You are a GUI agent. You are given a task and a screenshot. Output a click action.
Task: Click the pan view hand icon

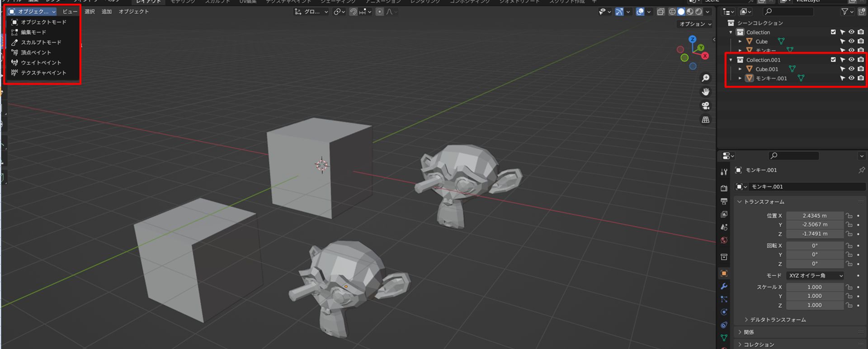point(706,92)
